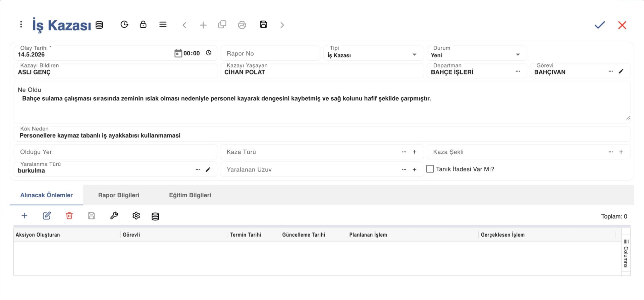
Task: Edit Görevi with the pencil icon
Action: coord(621,71)
